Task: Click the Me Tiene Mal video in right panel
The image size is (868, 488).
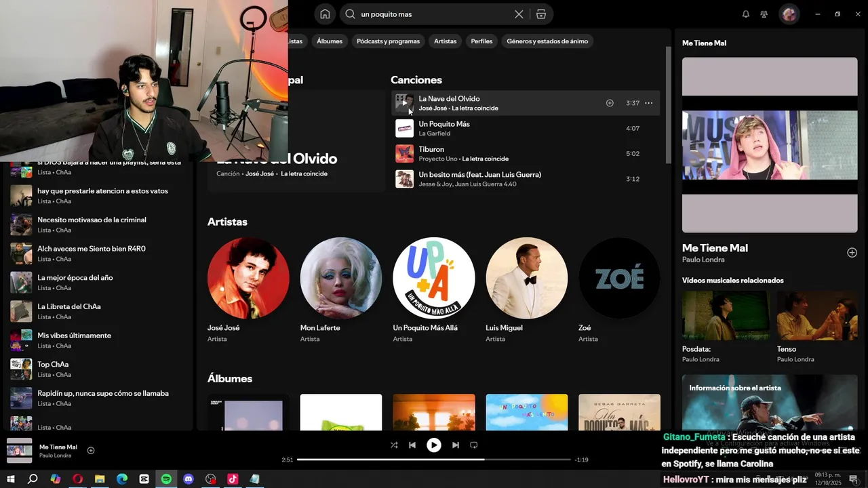Action: 770,145
